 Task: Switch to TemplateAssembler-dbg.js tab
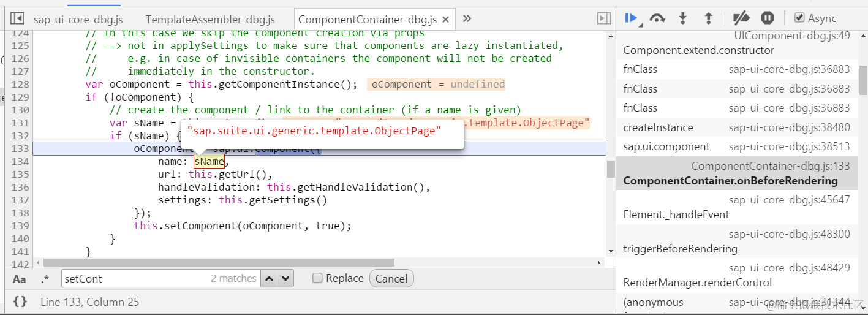(210, 20)
